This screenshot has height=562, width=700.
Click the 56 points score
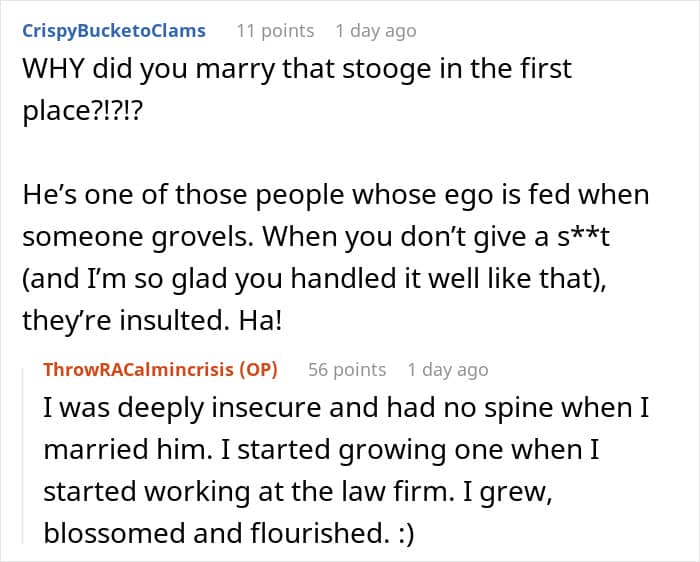pyautogui.click(x=347, y=369)
